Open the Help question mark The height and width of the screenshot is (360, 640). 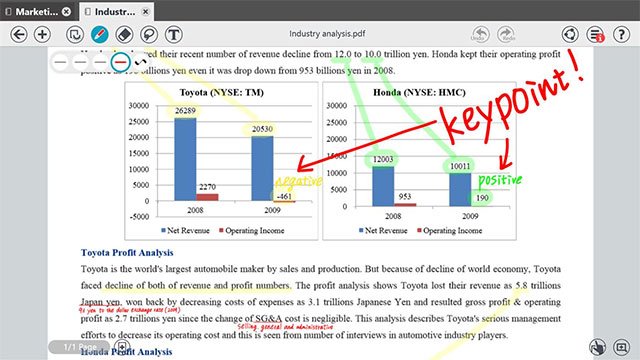[x=621, y=34]
